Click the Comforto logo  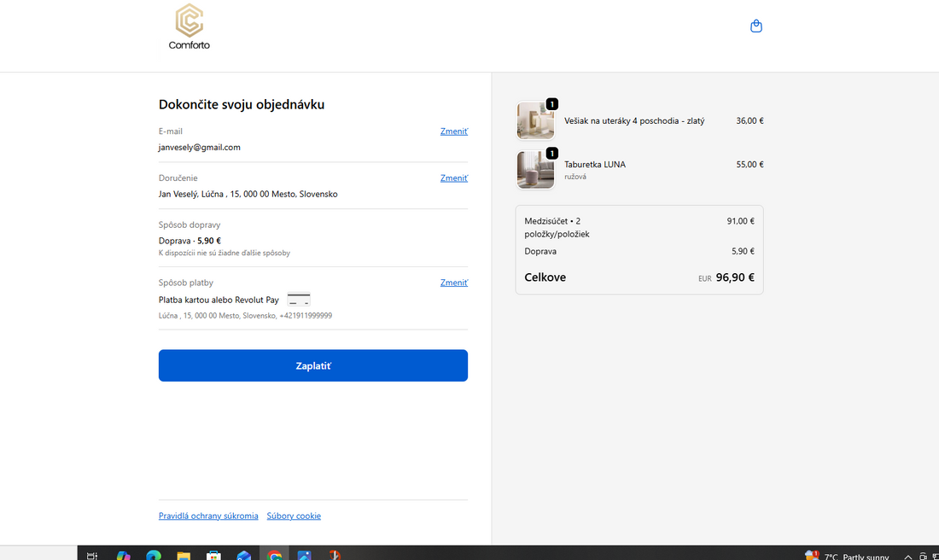coord(189,27)
